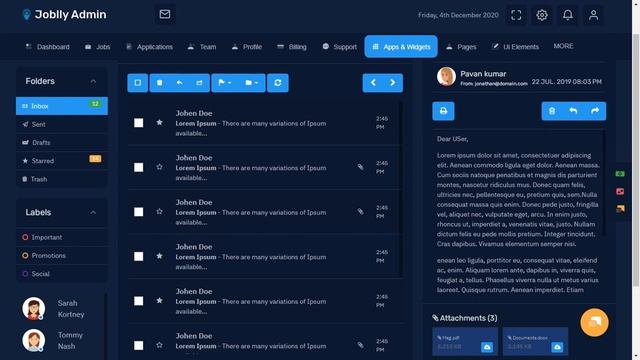Open the Applications nav menu

(149, 47)
